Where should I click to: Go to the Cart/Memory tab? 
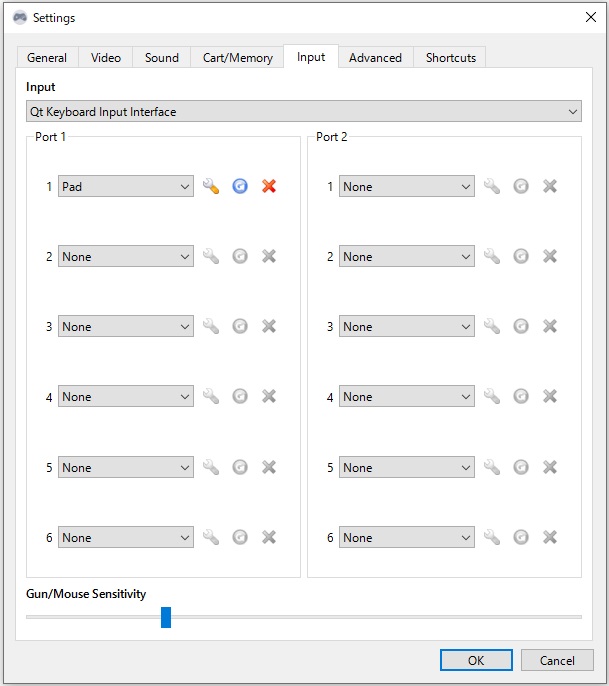point(238,58)
